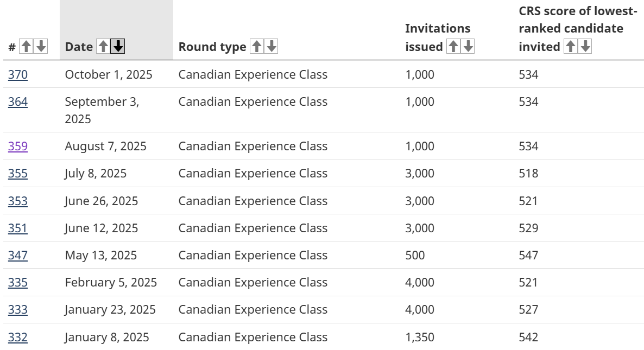Screen dimensions: 644x350
Task: Click Date column descending sort arrow
Action: (118, 47)
